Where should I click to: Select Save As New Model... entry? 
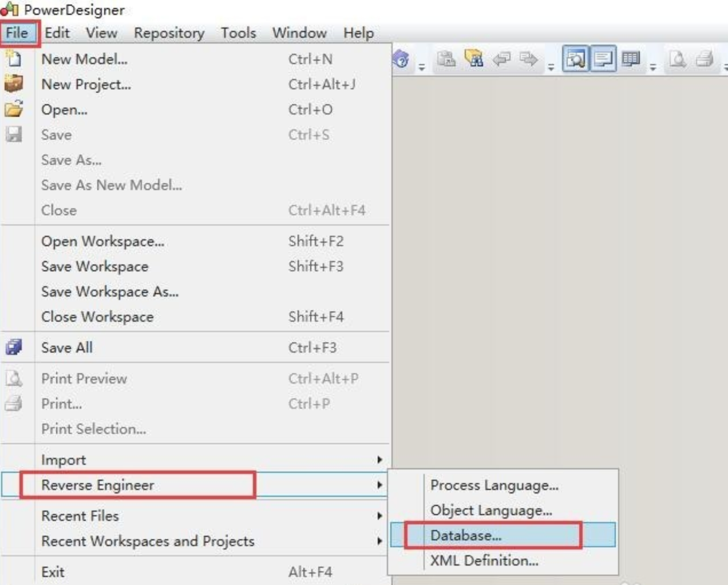click(195, 185)
